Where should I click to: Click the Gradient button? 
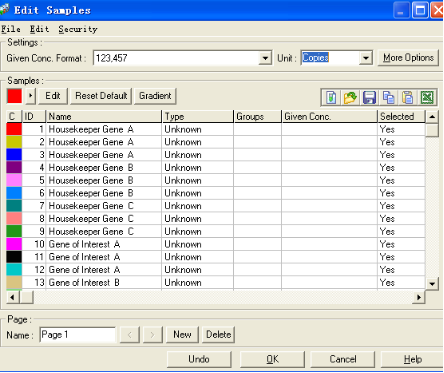[x=155, y=96]
